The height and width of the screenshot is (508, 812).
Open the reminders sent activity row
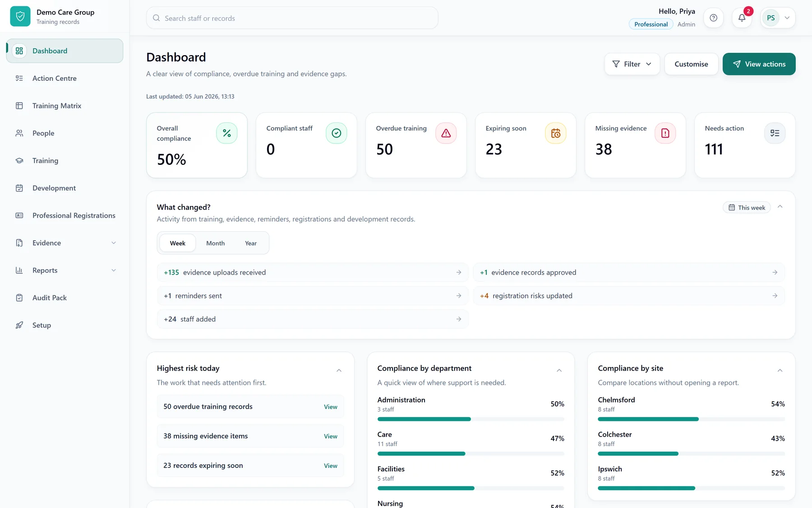click(x=313, y=296)
